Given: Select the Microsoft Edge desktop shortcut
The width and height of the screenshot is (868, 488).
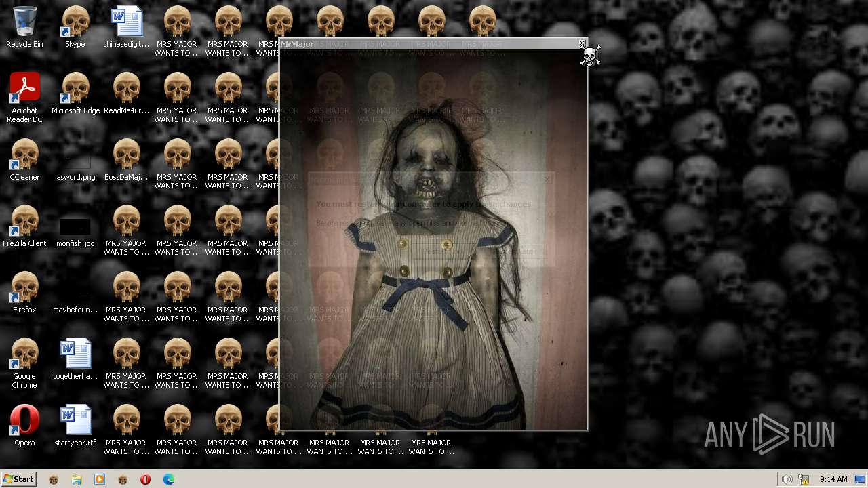Looking at the screenshot, I should click(x=75, y=94).
